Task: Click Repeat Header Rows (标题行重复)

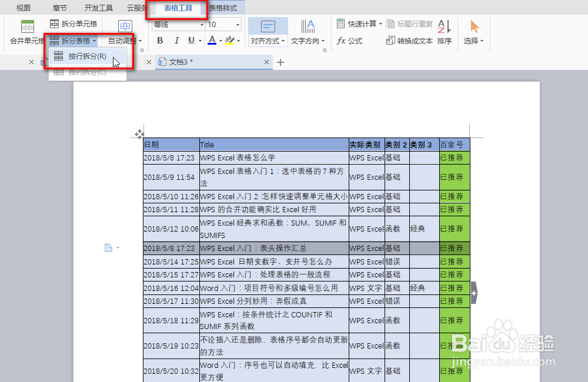Action: [x=409, y=24]
